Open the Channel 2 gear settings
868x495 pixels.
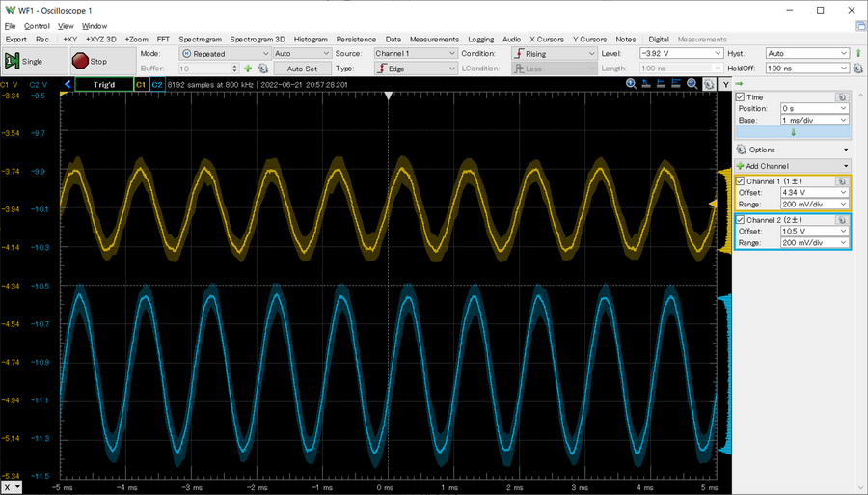point(841,221)
